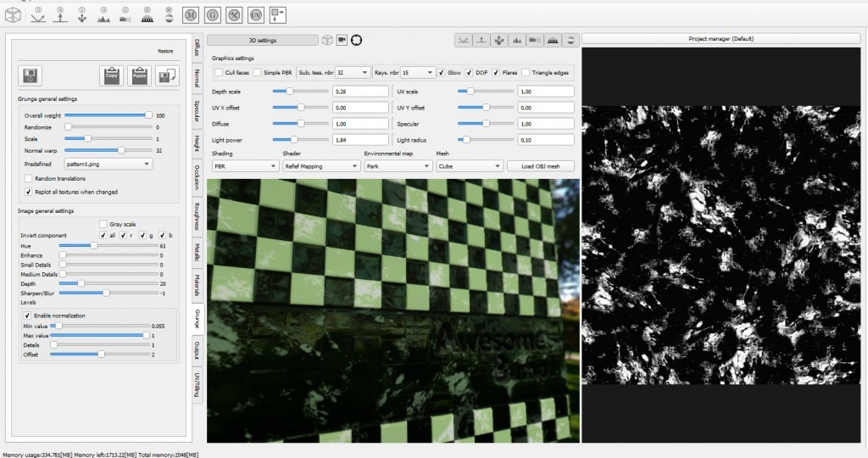Click the round M button in top toolbar
868x458 pixels.
pos(190,14)
